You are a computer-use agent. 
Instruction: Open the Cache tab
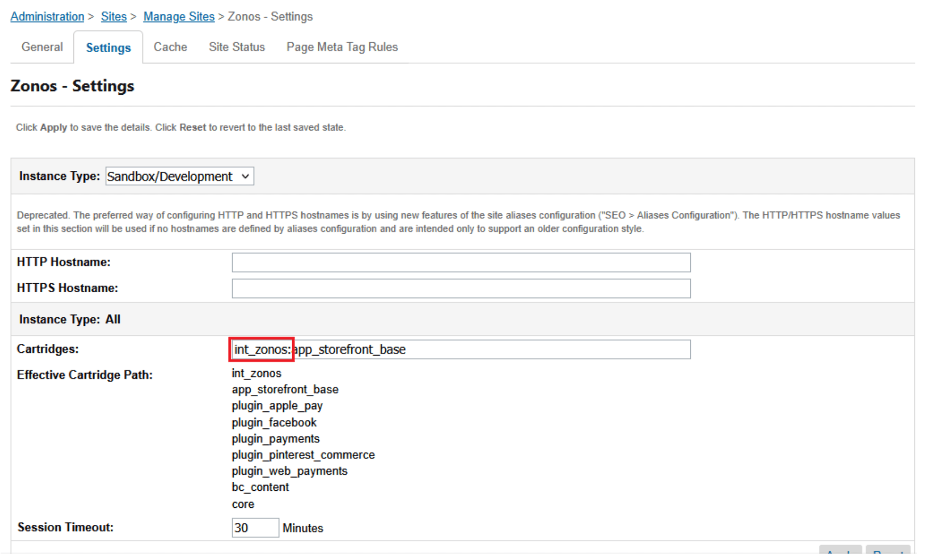coord(170,47)
